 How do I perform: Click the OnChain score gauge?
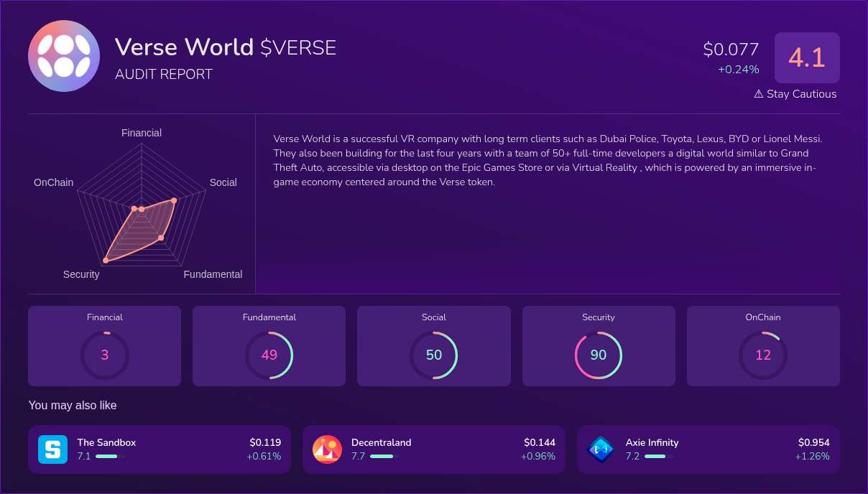763,355
